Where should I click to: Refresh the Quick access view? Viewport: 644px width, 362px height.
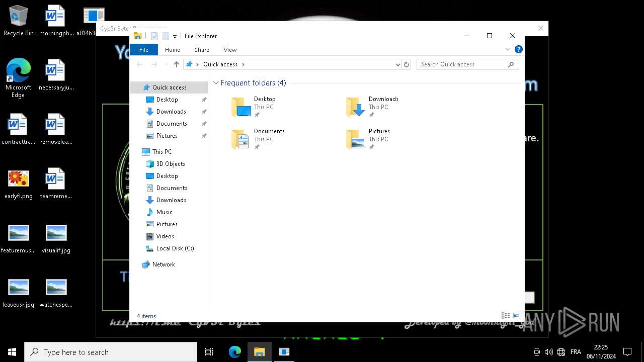coord(407,64)
